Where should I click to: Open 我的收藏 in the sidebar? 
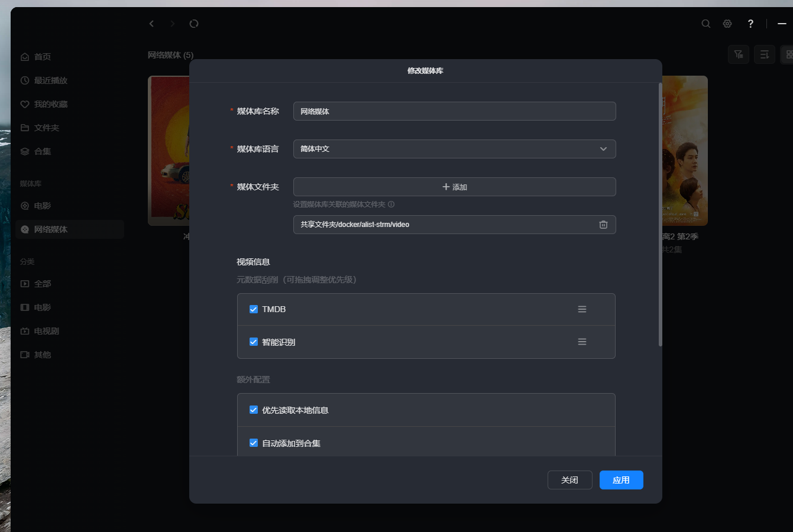pyautogui.click(x=44, y=104)
